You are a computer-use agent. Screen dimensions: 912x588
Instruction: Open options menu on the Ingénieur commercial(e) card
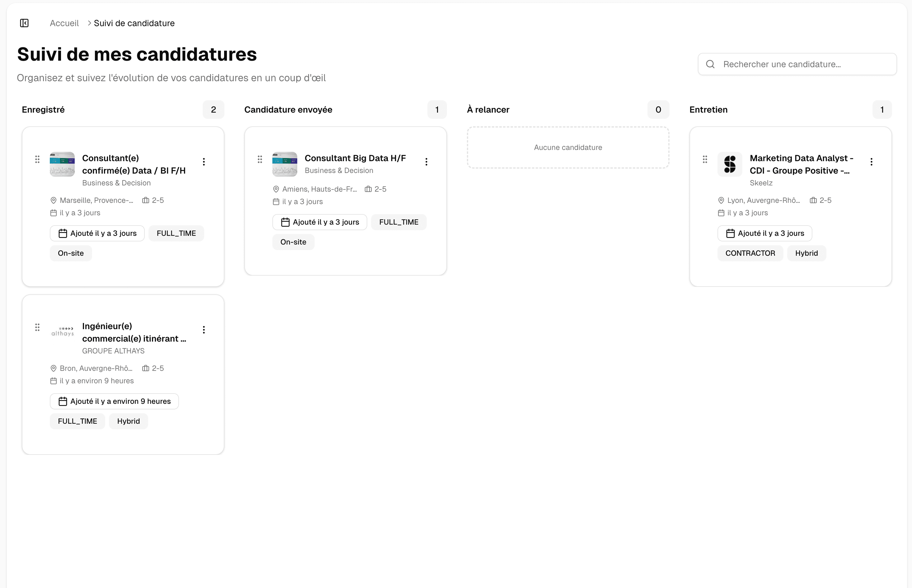(x=204, y=329)
